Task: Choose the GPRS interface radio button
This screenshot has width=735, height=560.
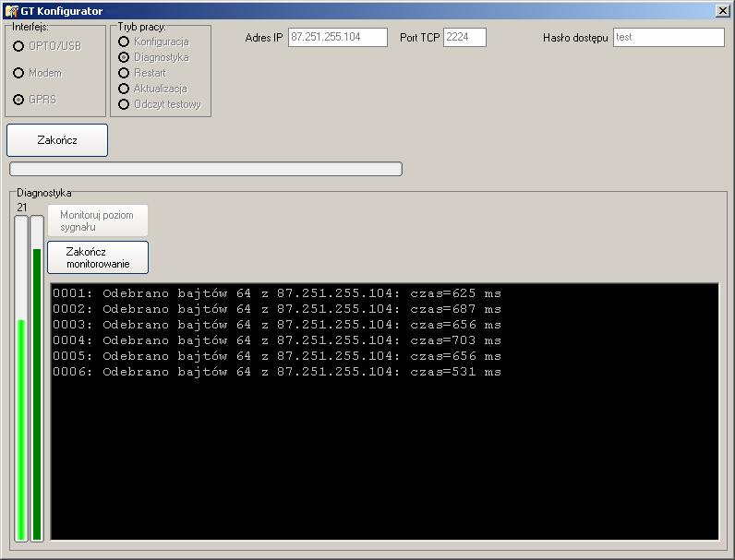Action: point(18,100)
